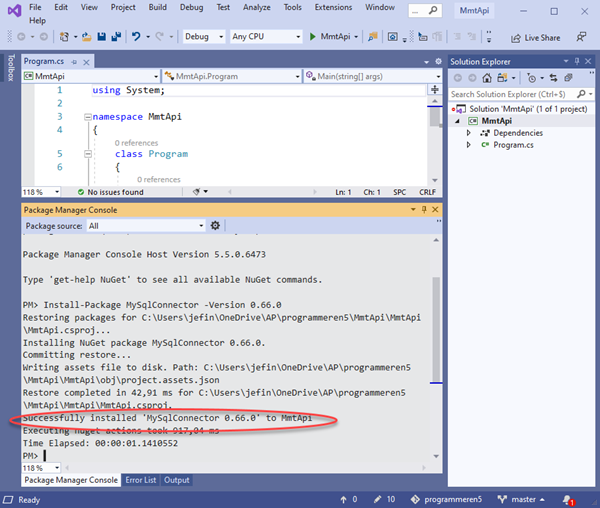Click the Open File folder icon
This screenshot has height=508, width=600.
pyautogui.click(x=86, y=37)
